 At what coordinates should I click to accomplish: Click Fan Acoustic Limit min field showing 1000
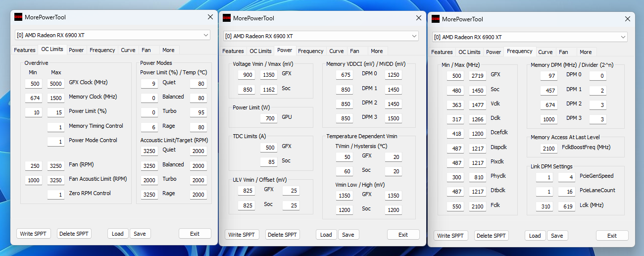click(34, 180)
